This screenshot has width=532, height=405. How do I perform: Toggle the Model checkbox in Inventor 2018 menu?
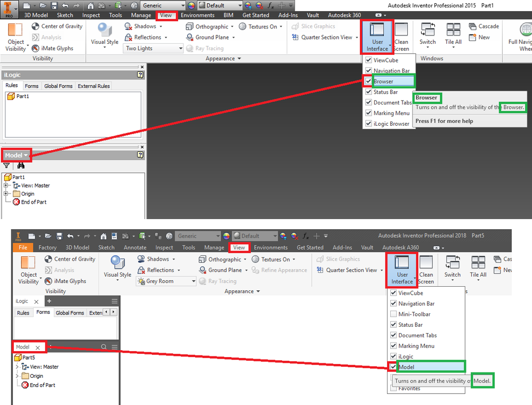(x=393, y=367)
